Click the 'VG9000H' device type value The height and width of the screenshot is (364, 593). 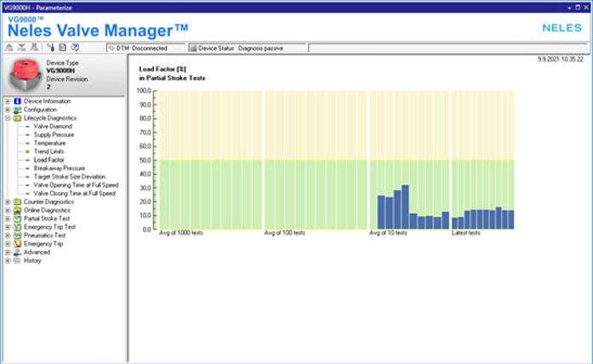(60, 71)
